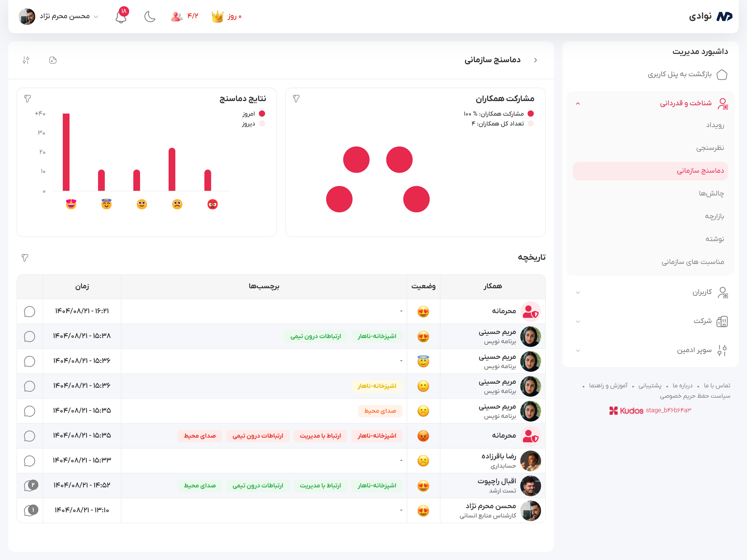Filter the نتایج دماسنج chart
Image resolution: width=747 pixels, height=560 pixels.
pyautogui.click(x=28, y=99)
